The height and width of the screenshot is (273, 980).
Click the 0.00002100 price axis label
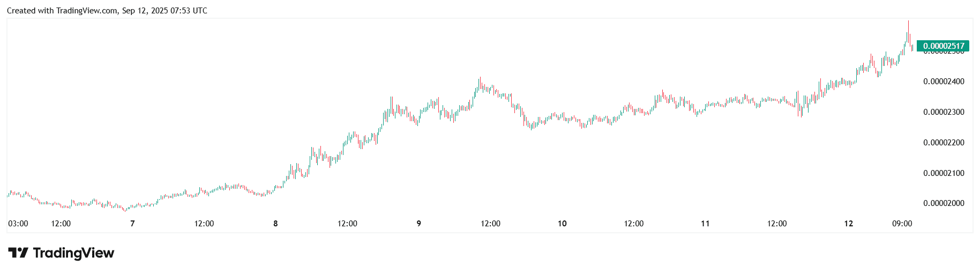(944, 173)
